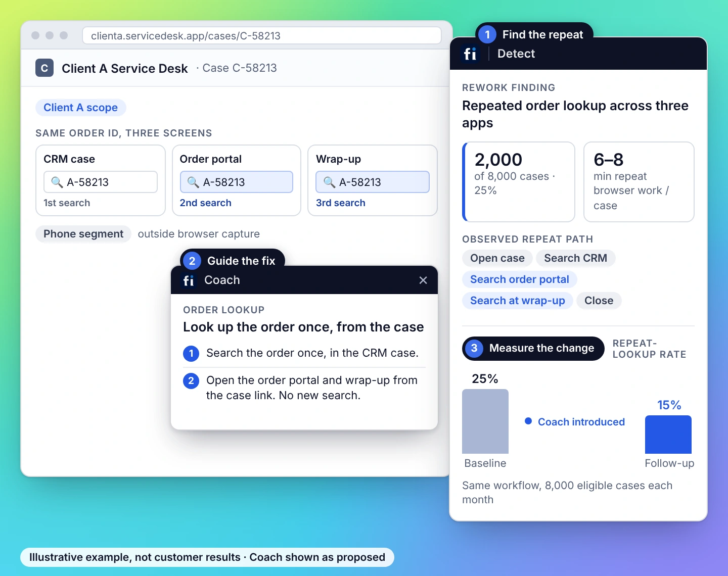This screenshot has width=728, height=576.
Task: Click the 6–8 min repeat browser work card
Action: pyautogui.click(x=639, y=182)
